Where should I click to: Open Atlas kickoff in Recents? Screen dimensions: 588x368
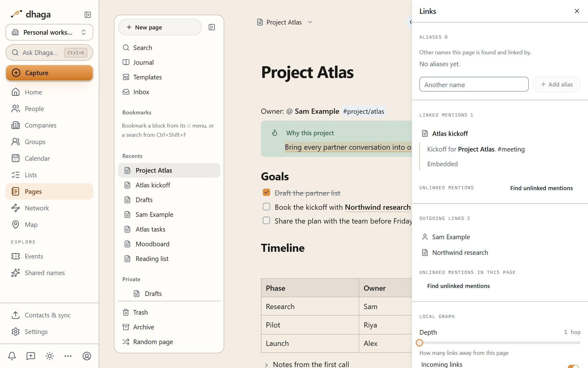pyautogui.click(x=169, y=185)
